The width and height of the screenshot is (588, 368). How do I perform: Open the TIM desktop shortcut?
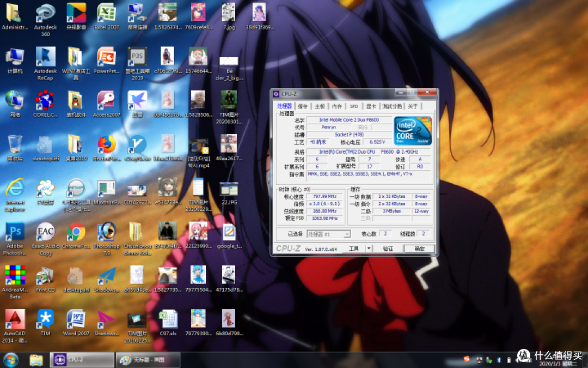pos(45,323)
